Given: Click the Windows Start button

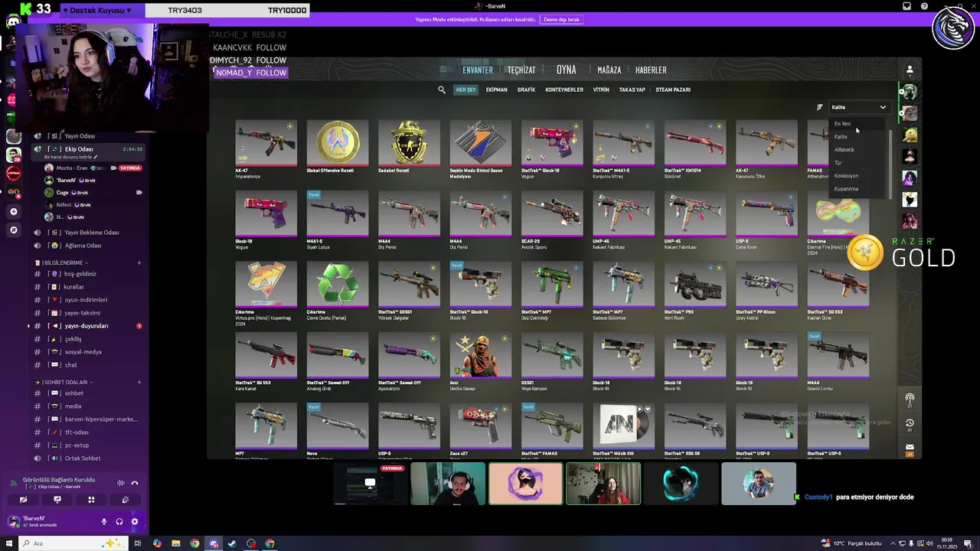Looking at the screenshot, I should click(8, 543).
